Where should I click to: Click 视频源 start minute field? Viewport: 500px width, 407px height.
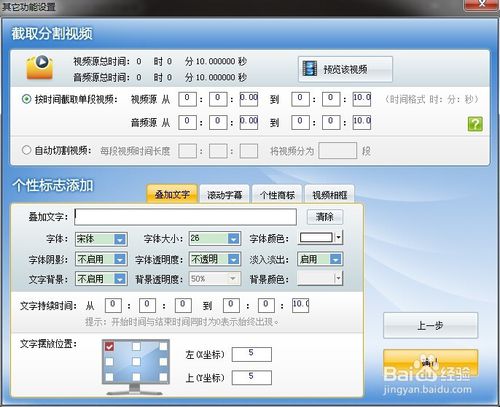(218, 99)
